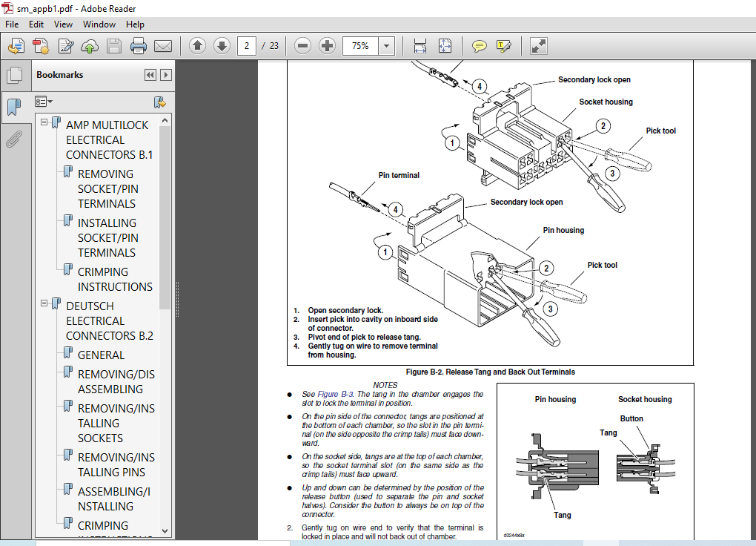Click the cloud upload icon

coord(90,46)
